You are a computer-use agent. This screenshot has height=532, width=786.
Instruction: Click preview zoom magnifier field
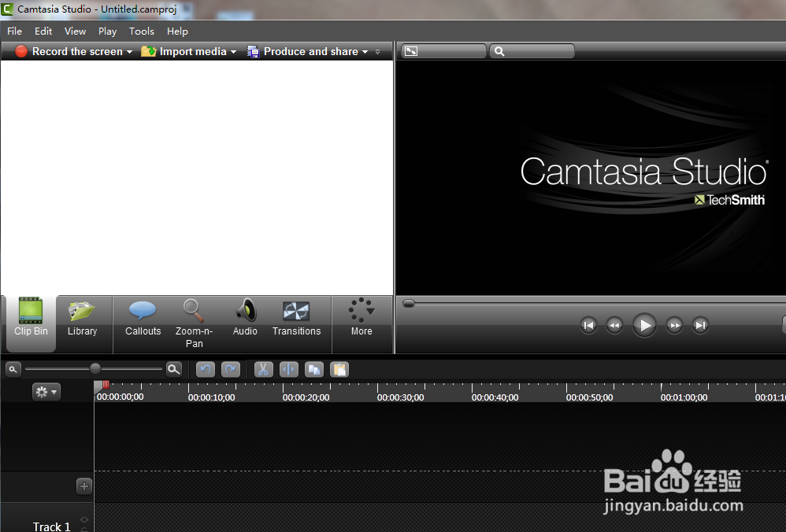click(x=532, y=51)
